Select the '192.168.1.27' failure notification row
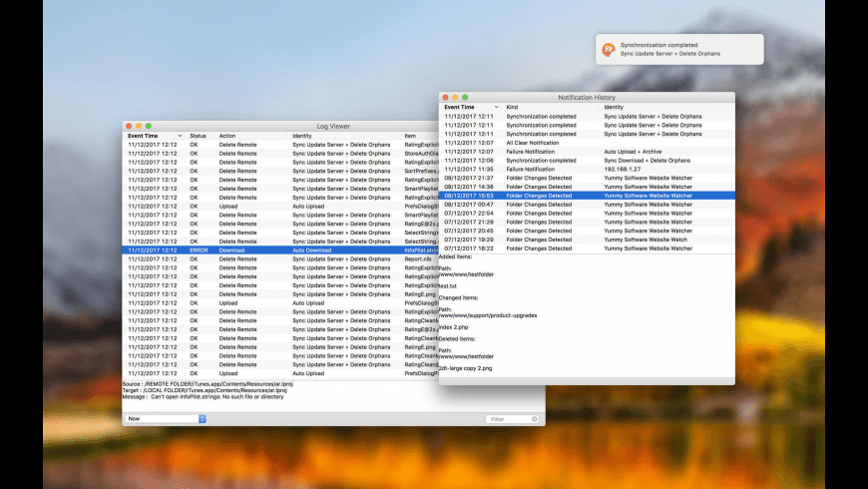868x489 pixels. point(587,170)
